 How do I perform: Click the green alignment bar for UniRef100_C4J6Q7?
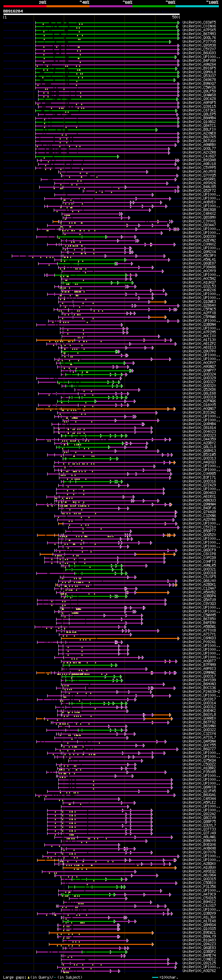point(77,157)
